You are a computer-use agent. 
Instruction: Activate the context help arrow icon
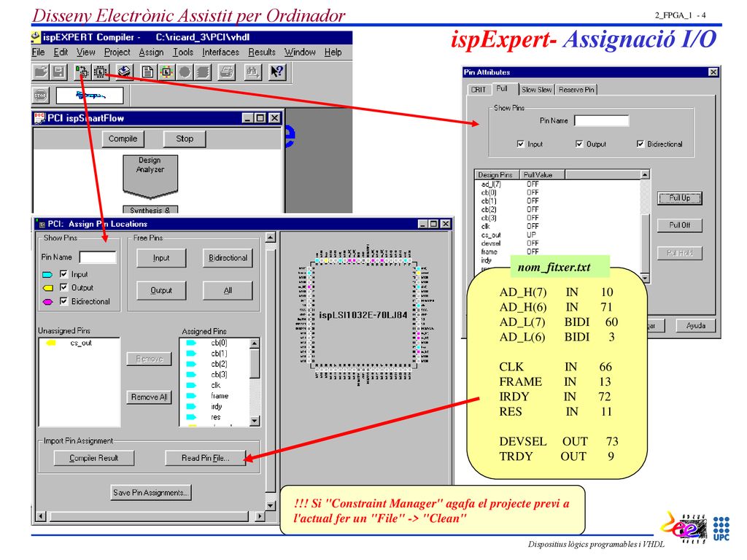[x=276, y=72]
